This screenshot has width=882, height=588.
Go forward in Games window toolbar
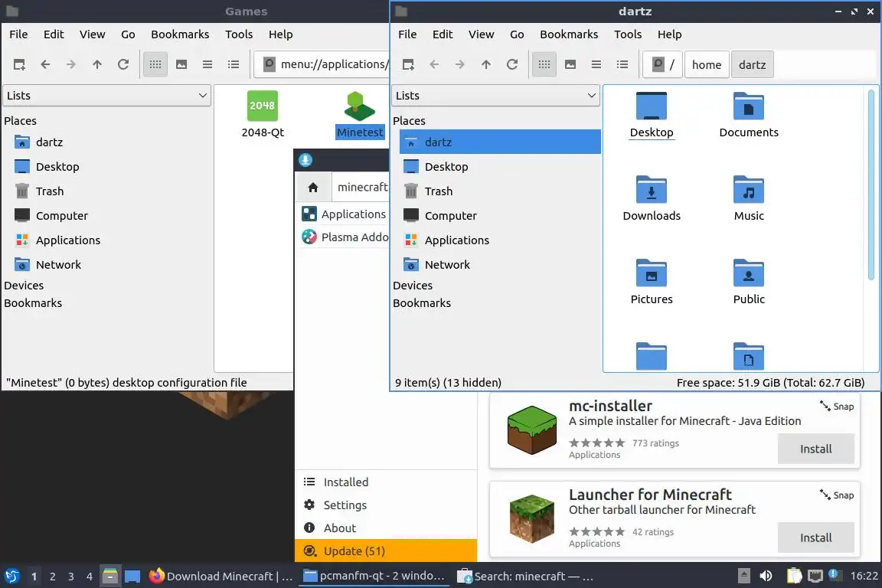(x=71, y=64)
